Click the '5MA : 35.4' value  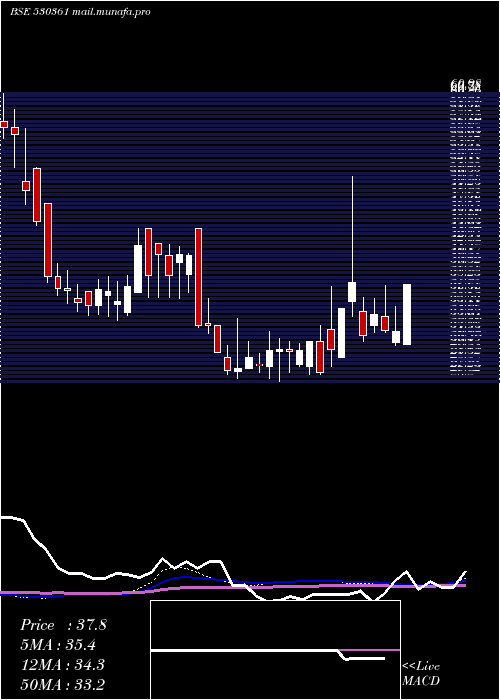click(58, 645)
